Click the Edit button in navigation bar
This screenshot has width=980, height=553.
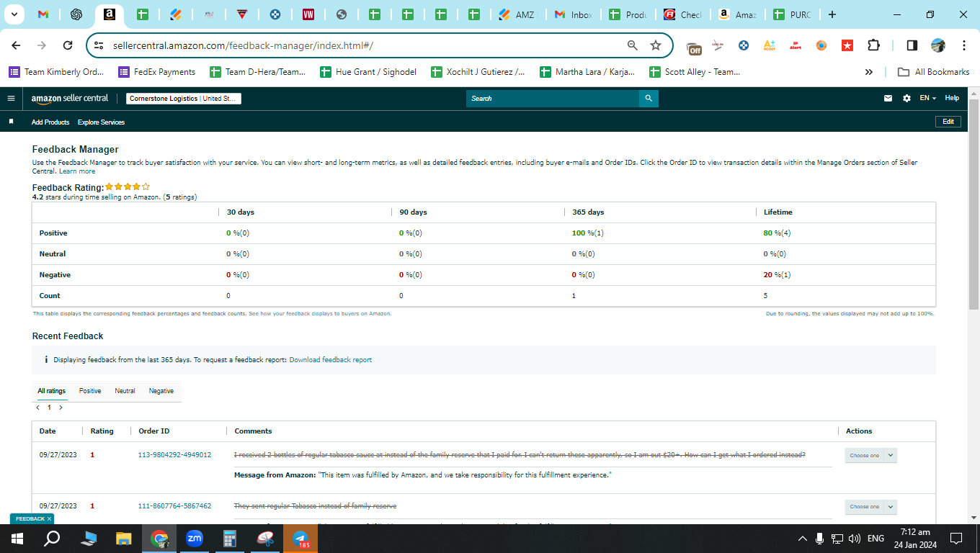tap(948, 122)
